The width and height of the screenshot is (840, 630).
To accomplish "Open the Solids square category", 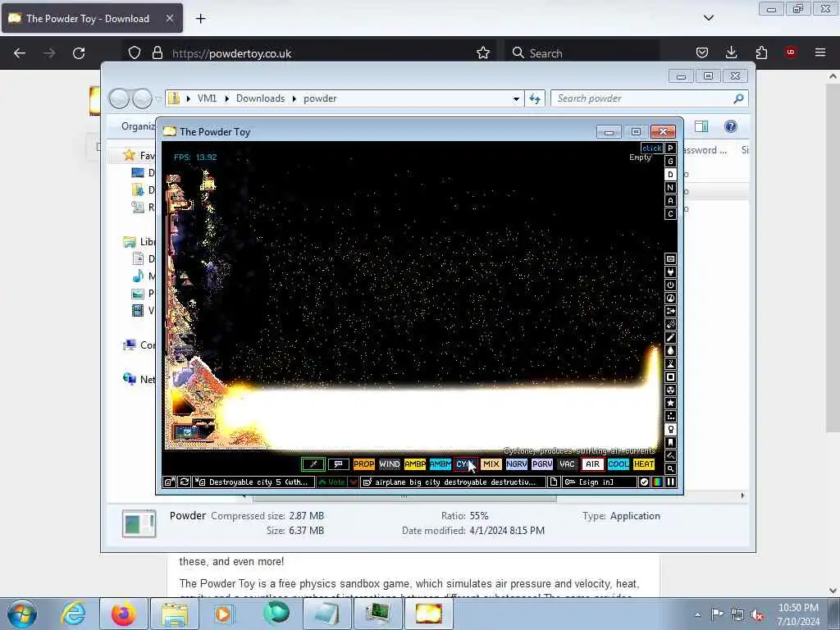I will tap(670, 377).
